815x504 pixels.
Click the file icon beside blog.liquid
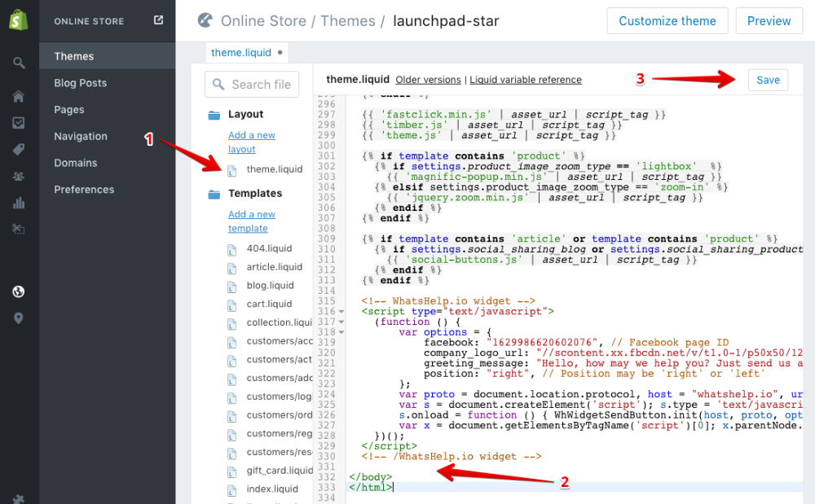tap(231, 287)
